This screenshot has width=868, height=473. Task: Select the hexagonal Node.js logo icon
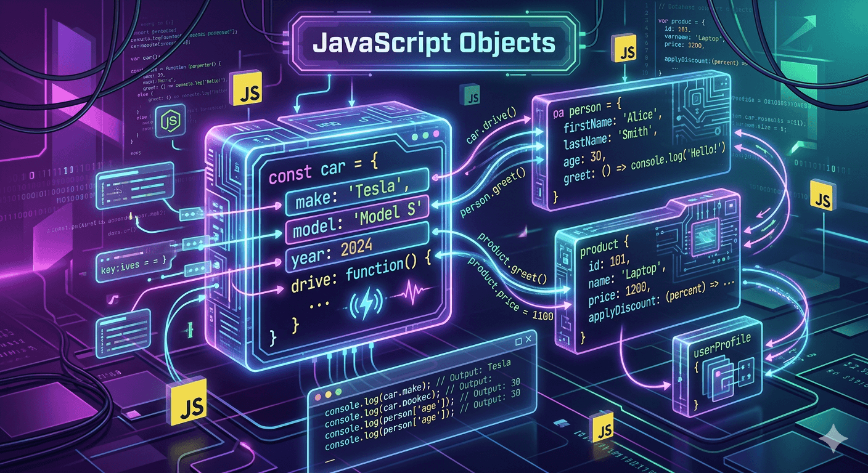[174, 122]
